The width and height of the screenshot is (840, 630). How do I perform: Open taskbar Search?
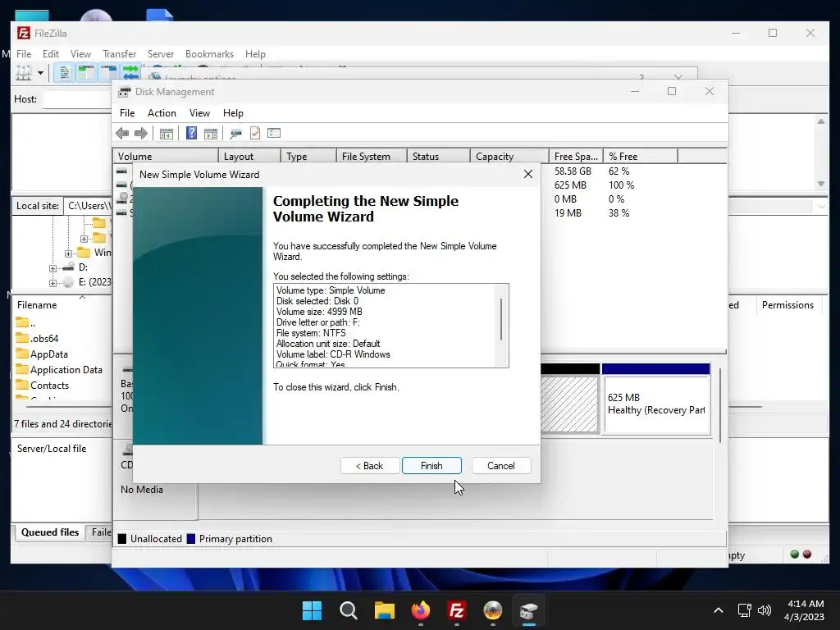pyautogui.click(x=348, y=610)
